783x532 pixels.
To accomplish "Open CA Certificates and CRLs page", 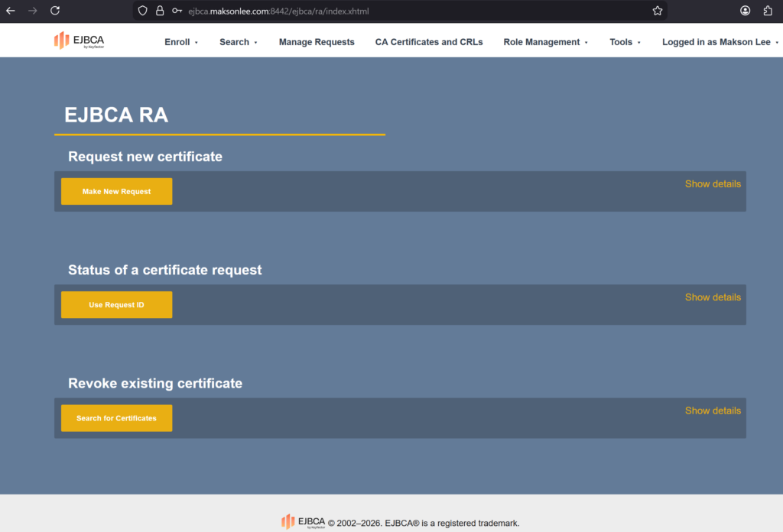I will tap(429, 42).
